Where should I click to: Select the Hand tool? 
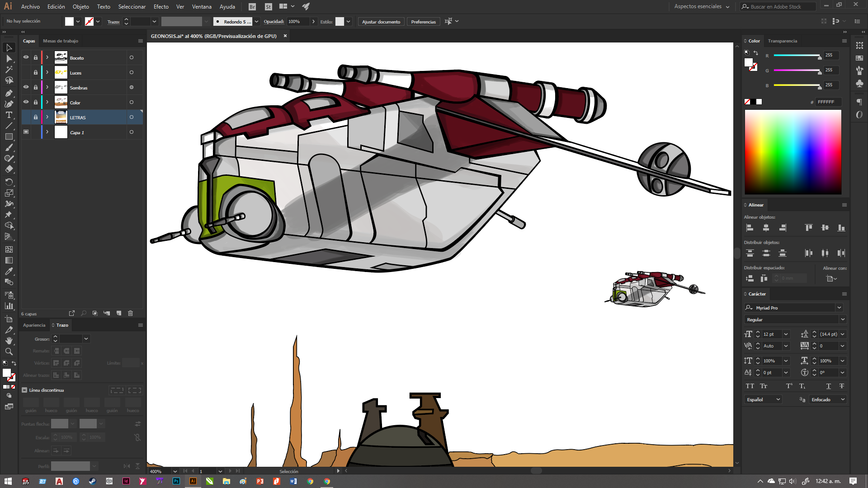point(9,341)
